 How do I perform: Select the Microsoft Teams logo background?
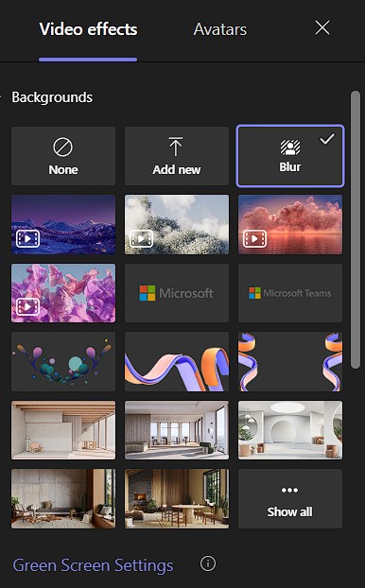click(290, 293)
